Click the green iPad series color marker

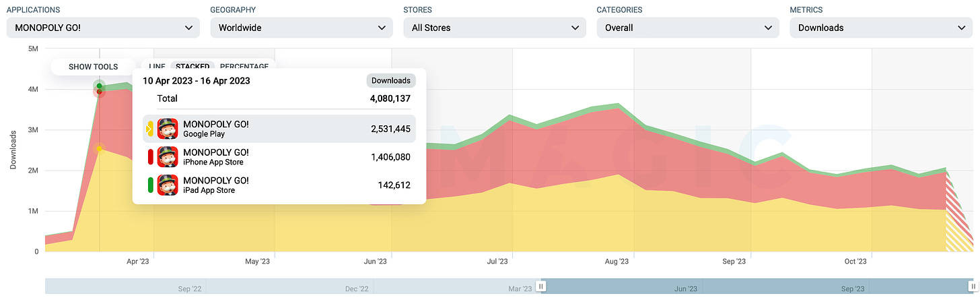pos(150,185)
